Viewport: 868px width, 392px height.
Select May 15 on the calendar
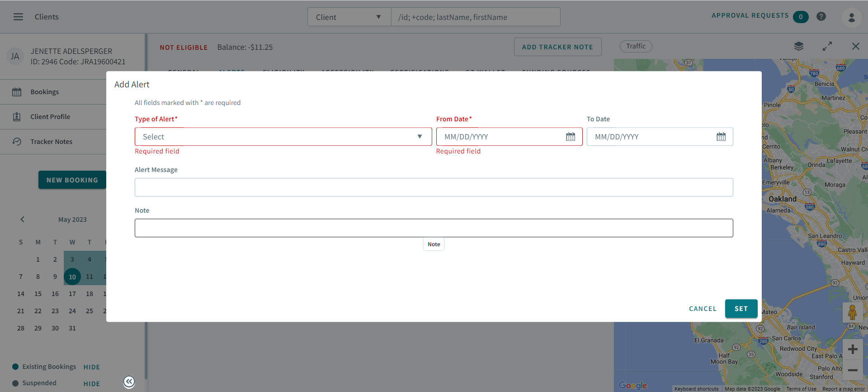(x=38, y=294)
